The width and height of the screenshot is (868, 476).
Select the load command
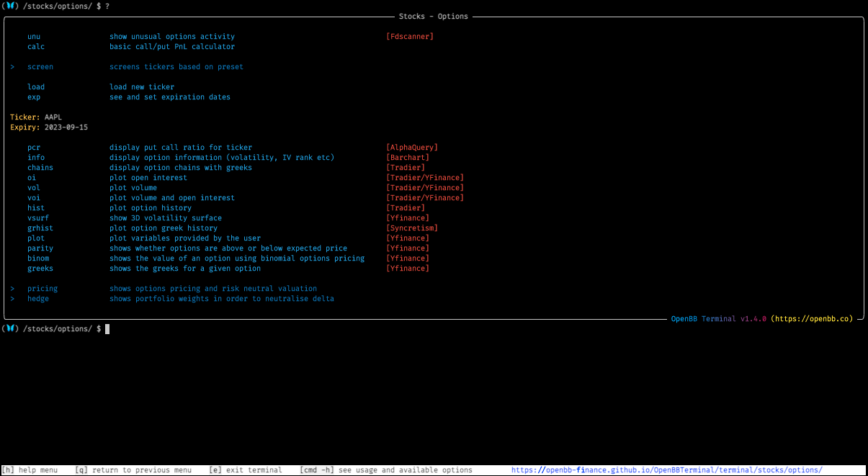(36, 87)
